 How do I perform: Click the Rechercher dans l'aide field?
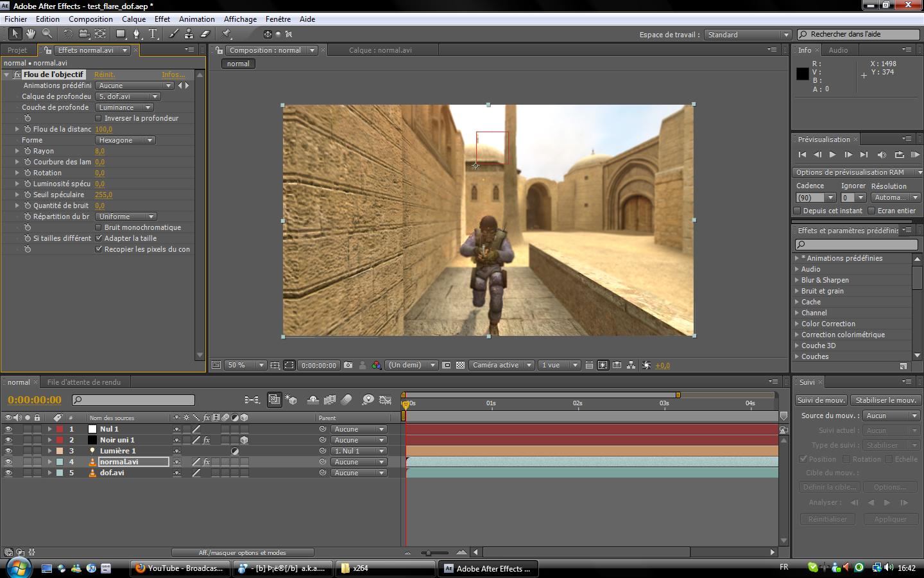(859, 35)
